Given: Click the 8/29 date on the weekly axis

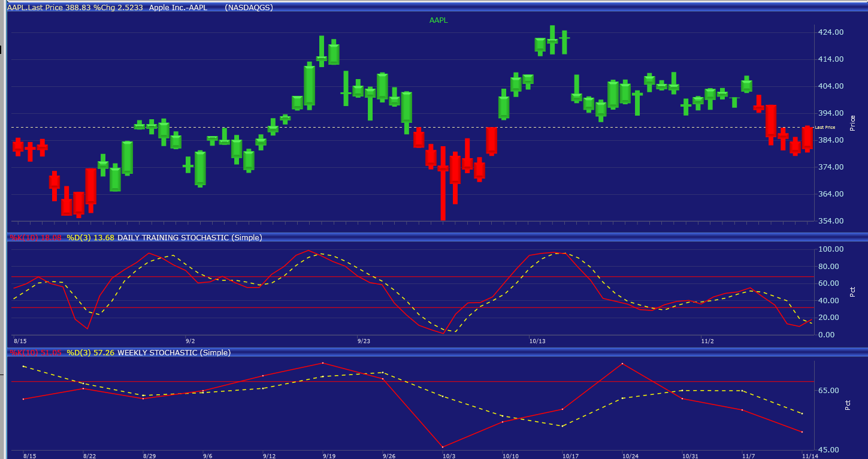Looking at the screenshot, I should [x=149, y=456].
